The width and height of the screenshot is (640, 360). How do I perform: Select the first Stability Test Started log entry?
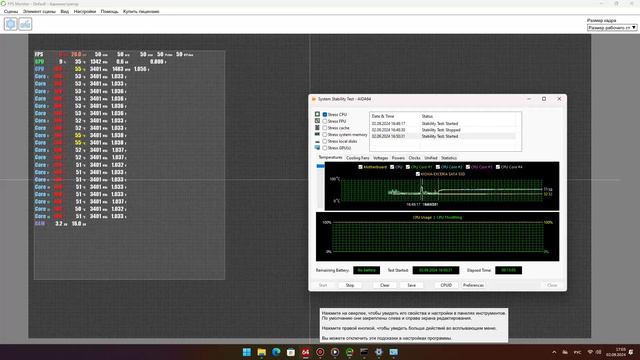(x=444, y=123)
